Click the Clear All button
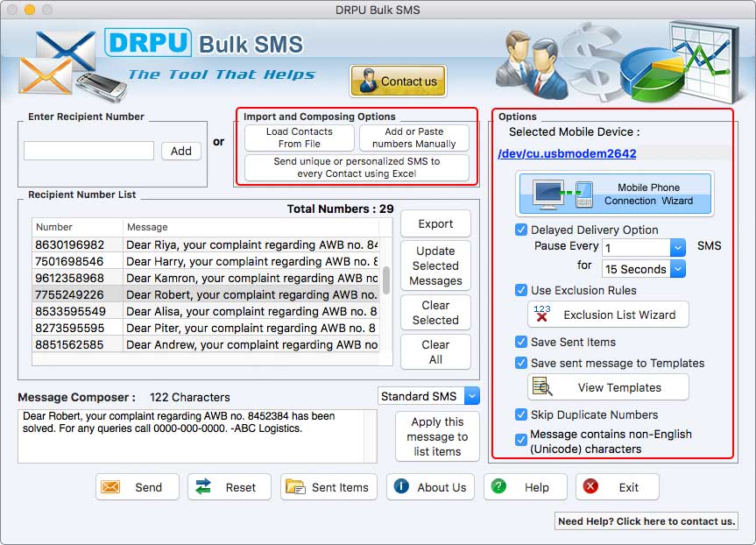 pyautogui.click(x=435, y=352)
